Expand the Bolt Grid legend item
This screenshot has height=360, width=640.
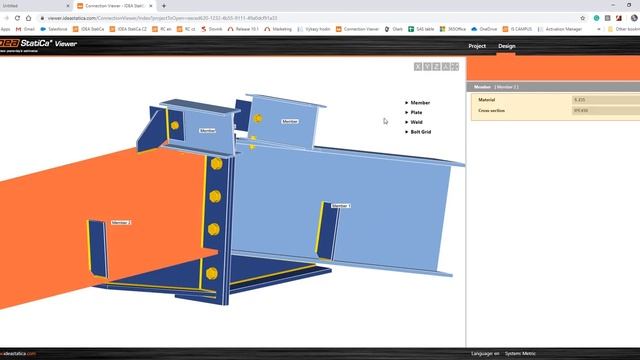tap(418, 132)
